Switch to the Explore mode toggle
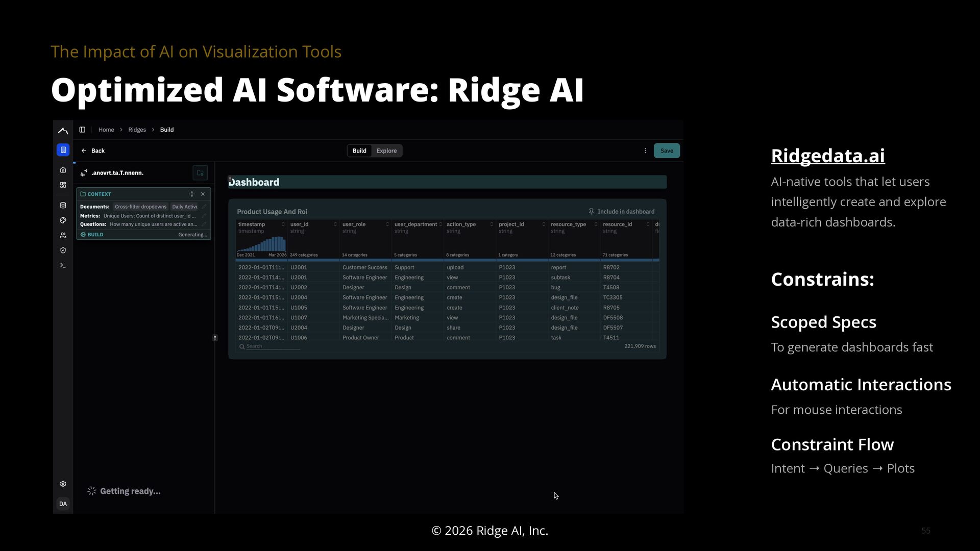The width and height of the screenshot is (980, 551). coord(386,151)
